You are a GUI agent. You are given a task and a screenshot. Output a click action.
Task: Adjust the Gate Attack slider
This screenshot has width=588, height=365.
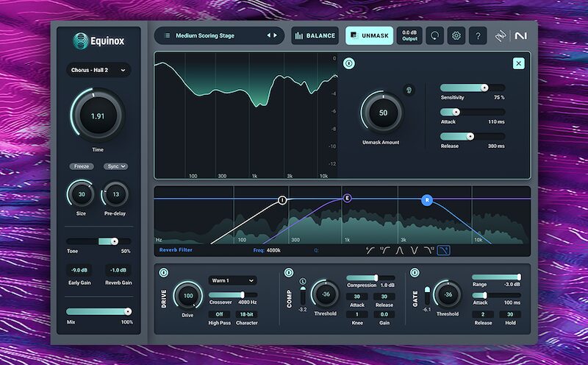click(x=497, y=296)
